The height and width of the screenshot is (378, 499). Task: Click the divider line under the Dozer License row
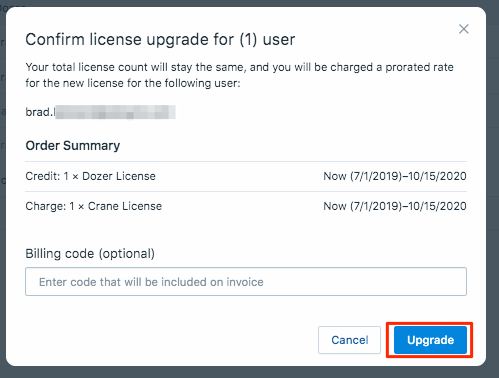click(x=246, y=191)
